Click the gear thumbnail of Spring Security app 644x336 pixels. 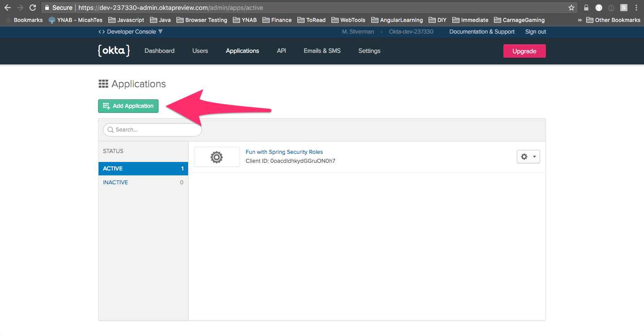[x=217, y=157]
